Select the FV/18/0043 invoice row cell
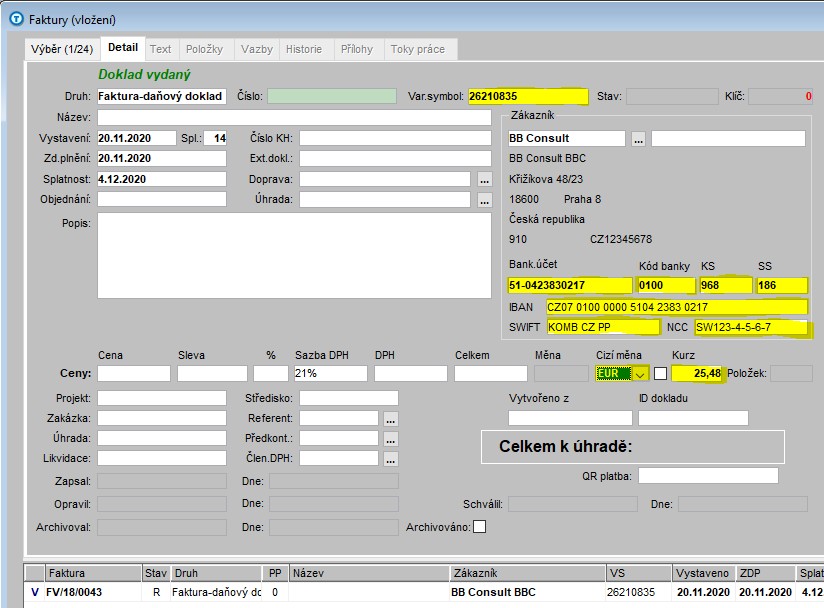This screenshot has width=824, height=608. [x=94, y=592]
